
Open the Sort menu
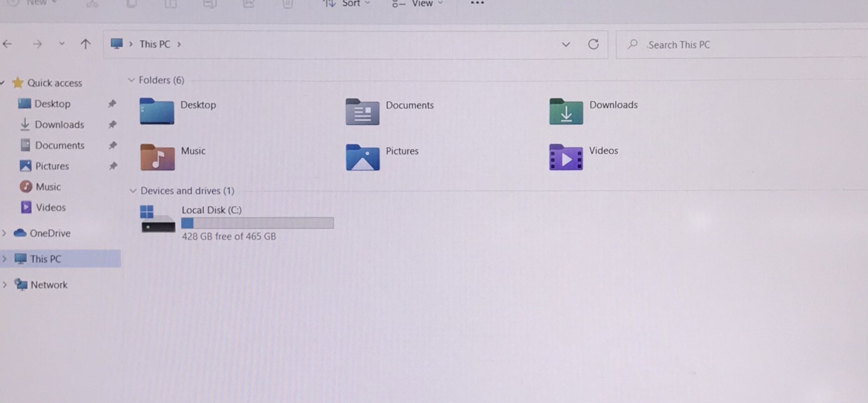tap(346, 3)
